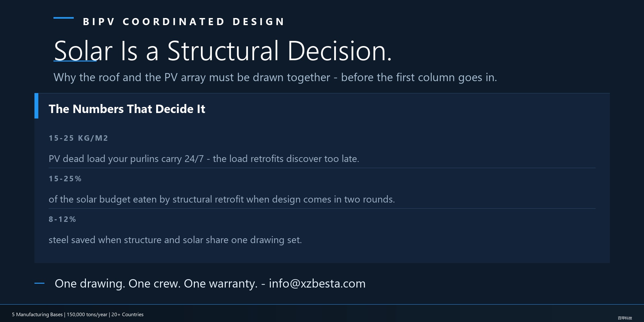
Task: Select the 15-25 KG/M2 statistic
Action: pos(78,138)
